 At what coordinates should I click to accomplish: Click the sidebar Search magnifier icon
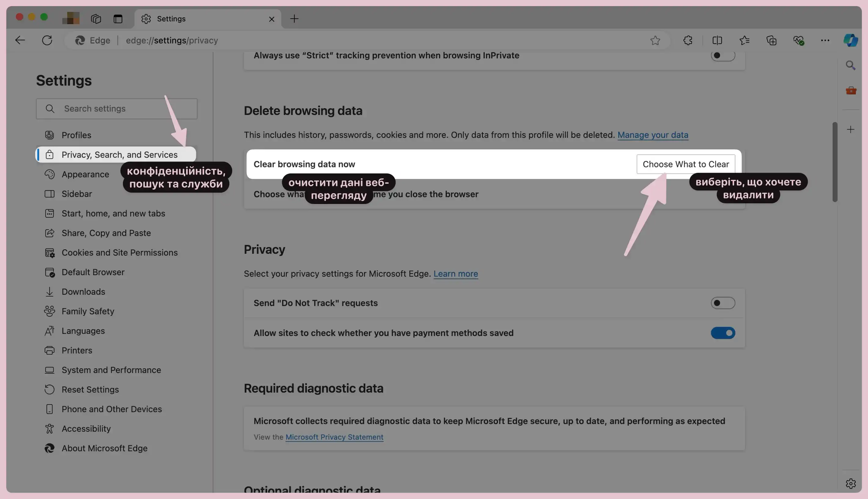pyautogui.click(x=851, y=65)
